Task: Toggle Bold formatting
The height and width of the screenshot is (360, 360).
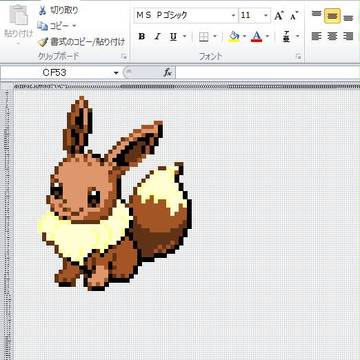Action: [142, 36]
